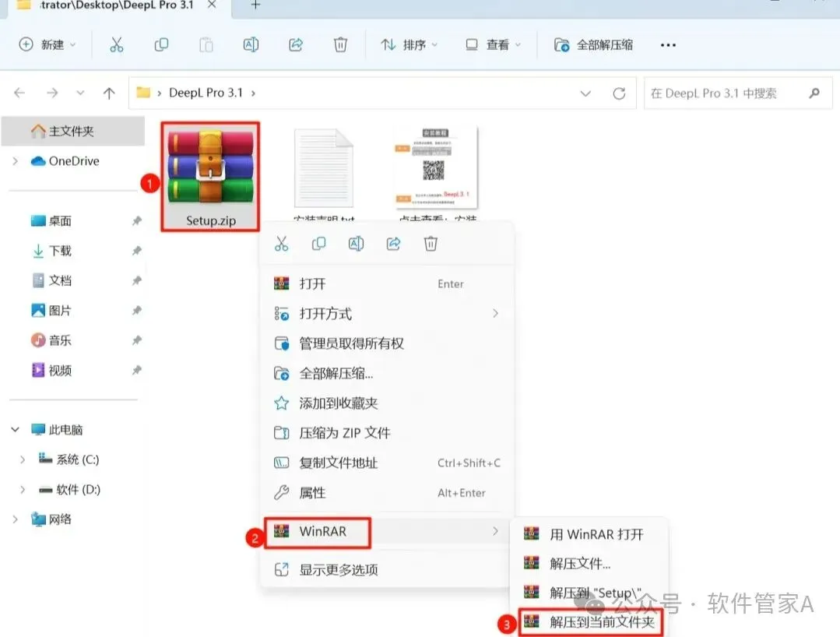Image resolution: width=840 pixels, height=637 pixels.
Task: Open the WinRAR submenu entry
Action: (387, 531)
